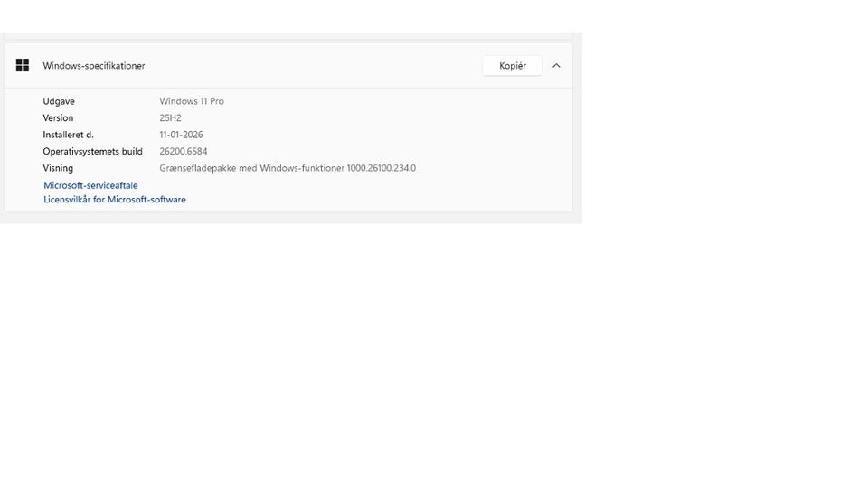
Task: Select the Grænsefladepakke med Windows-funktioner value
Action: coord(288,168)
